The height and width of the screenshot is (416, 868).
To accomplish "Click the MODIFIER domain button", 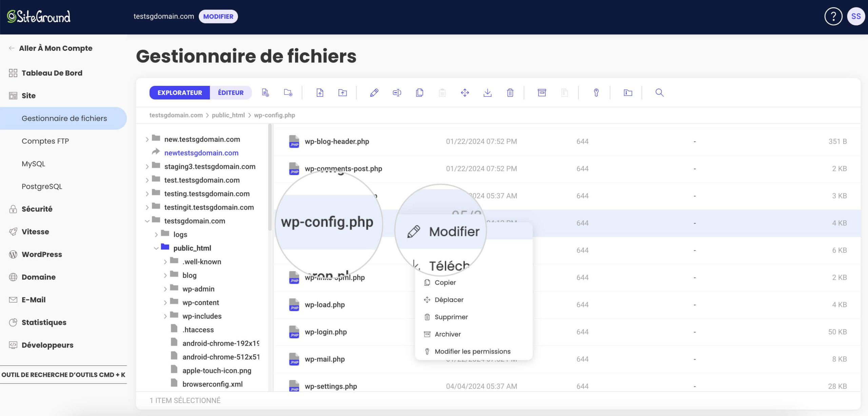I will (x=218, y=16).
